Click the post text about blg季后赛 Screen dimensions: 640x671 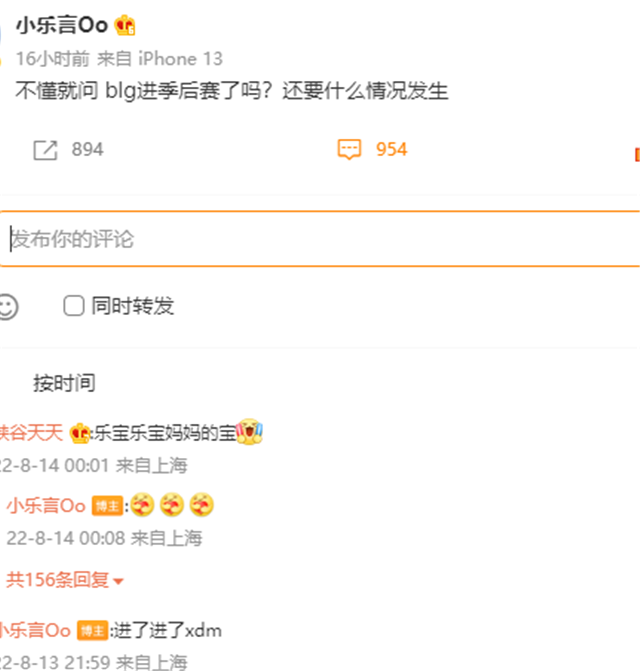[x=232, y=91]
